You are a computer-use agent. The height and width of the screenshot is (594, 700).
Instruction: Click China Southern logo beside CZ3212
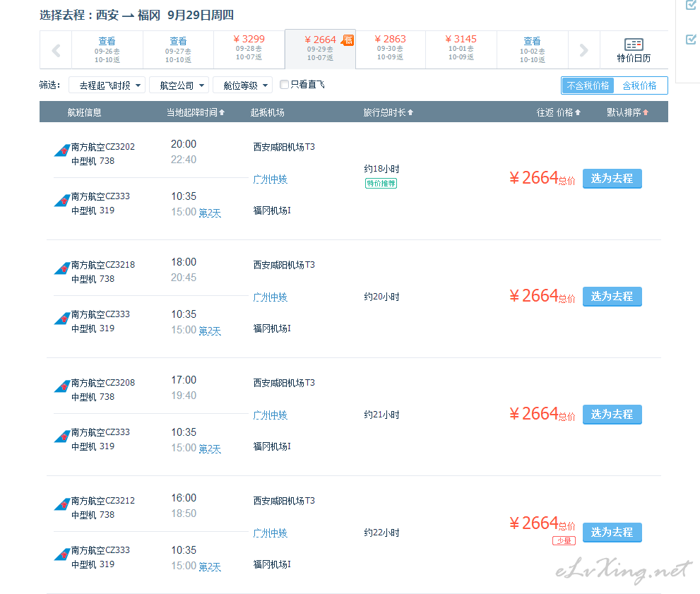(62, 504)
